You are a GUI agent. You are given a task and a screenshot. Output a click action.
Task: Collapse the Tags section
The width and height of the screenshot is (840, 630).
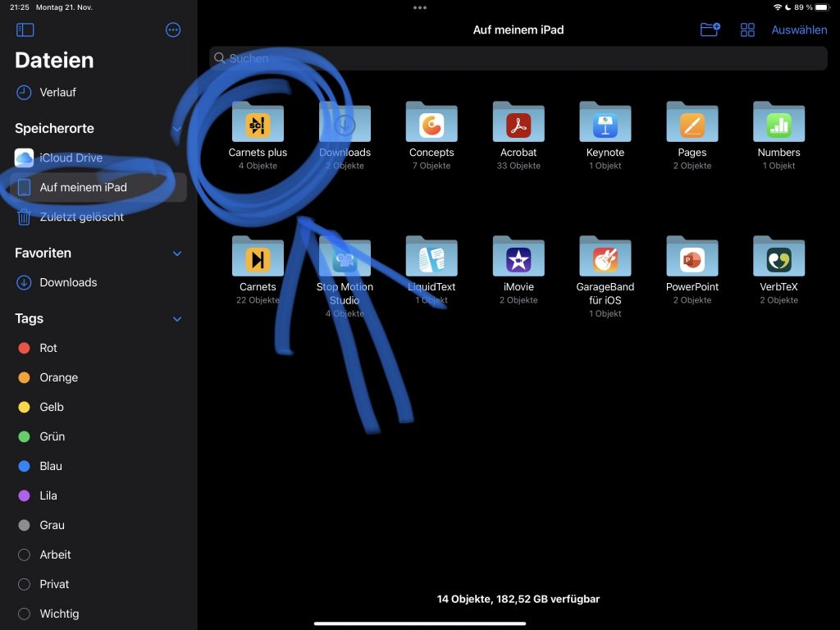pos(177,319)
